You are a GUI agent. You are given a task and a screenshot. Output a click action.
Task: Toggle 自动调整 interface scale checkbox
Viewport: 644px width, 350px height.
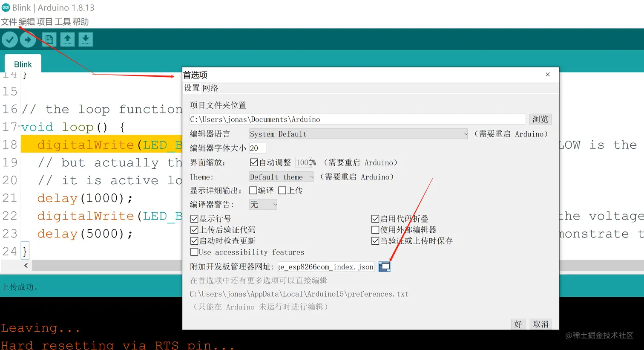coord(254,162)
